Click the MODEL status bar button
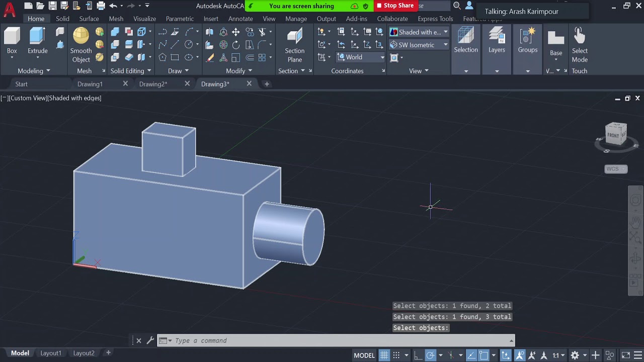Screen dimensions: 644x362 point(364,355)
